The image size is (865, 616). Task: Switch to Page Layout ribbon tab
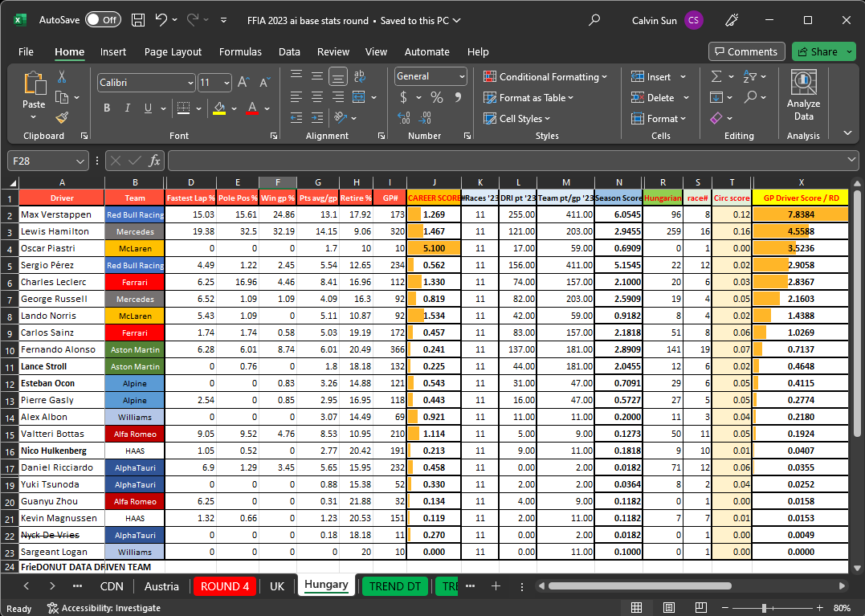[173, 52]
